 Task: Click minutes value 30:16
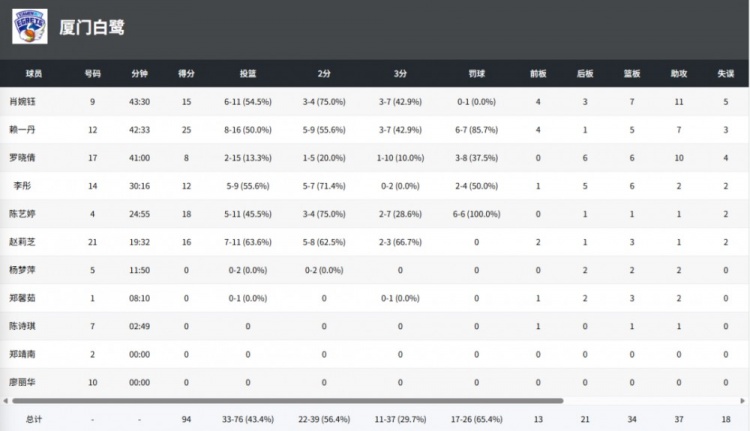(x=139, y=186)
